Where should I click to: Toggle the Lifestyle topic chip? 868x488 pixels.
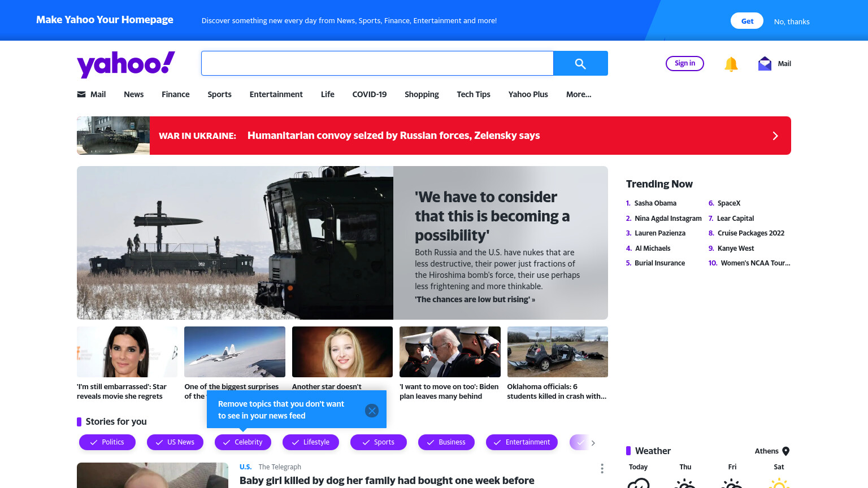point(311,442)
